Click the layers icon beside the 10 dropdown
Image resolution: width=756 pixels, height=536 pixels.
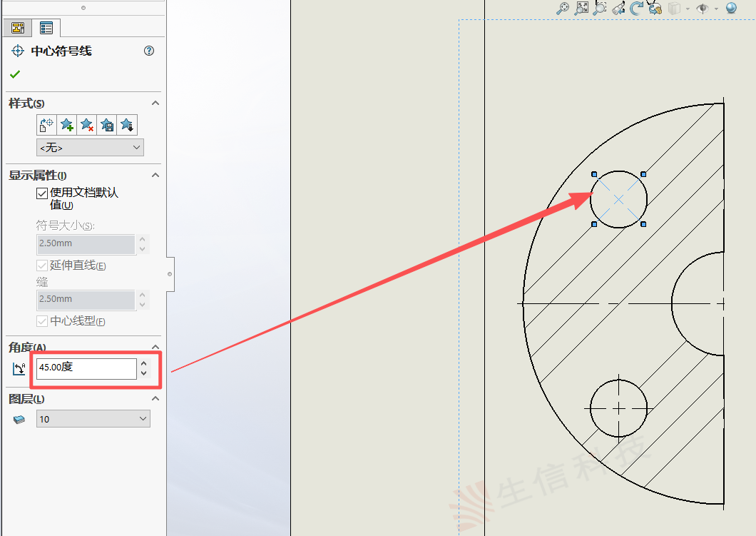[19, 419]
